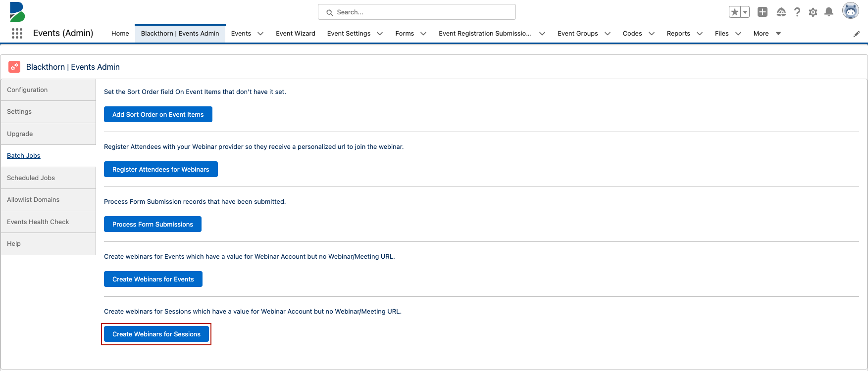Open the App Launcher grid icon
The width and height of the screenshot is (868, 371).
(17, 33)
